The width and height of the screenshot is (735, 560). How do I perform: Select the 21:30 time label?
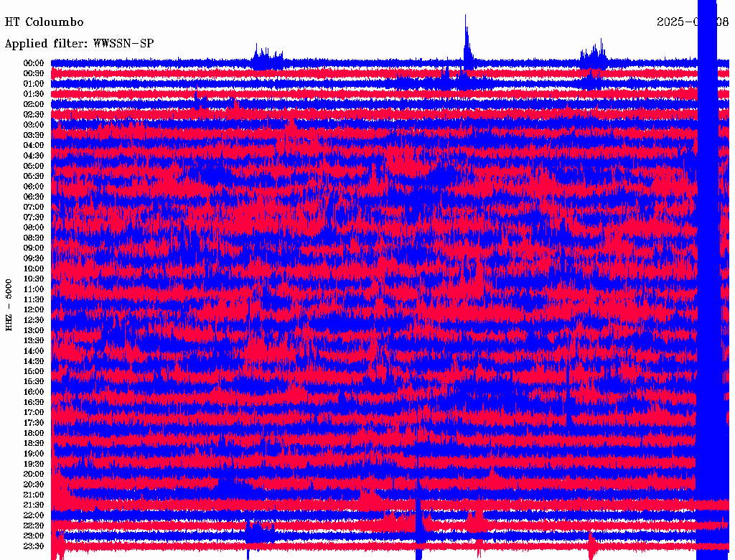click(34, 505)
